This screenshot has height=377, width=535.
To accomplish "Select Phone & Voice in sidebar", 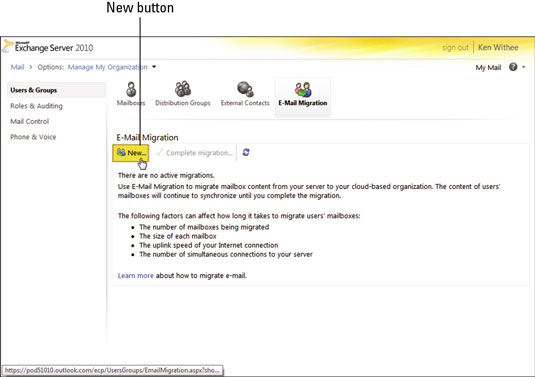I will (x=33, y=137).
